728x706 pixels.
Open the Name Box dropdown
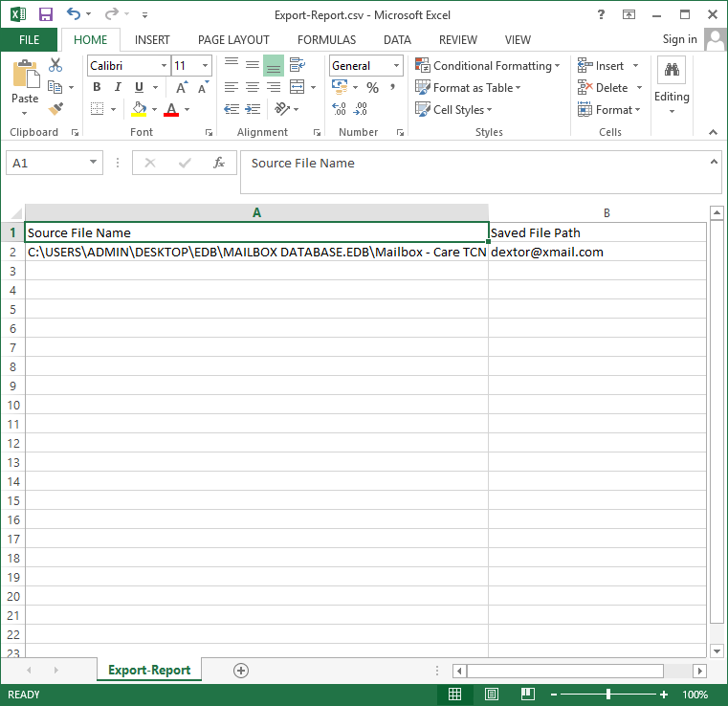(x=93, y=163)
